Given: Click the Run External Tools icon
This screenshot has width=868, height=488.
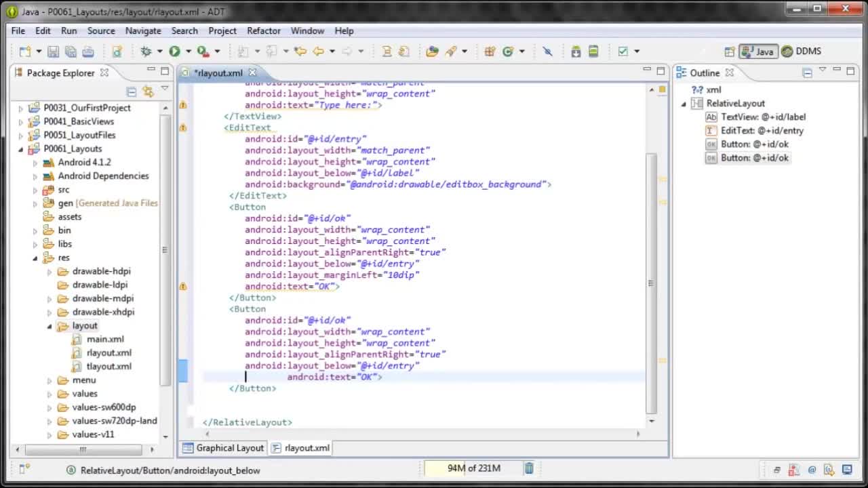Looking at the screenshot, I should pos(203,52).
